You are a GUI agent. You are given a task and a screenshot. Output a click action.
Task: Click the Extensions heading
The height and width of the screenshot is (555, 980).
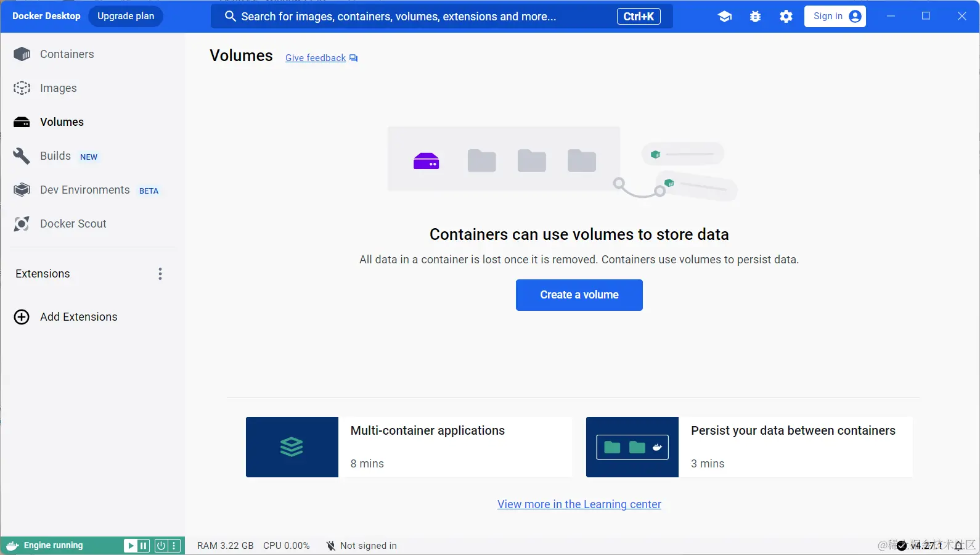pyautogui.click(x=43, y=274)
